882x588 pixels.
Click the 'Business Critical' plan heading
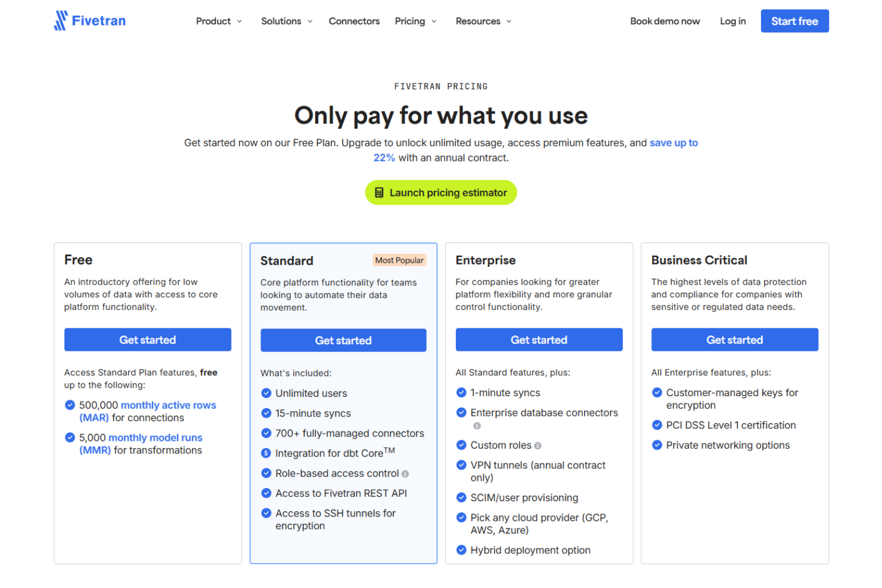[699, 260]
